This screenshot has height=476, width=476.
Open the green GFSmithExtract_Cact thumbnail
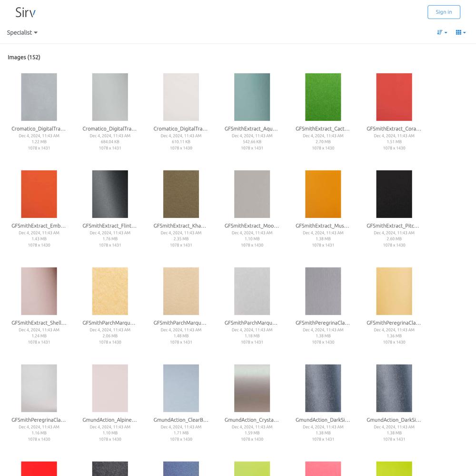point(323,97)
